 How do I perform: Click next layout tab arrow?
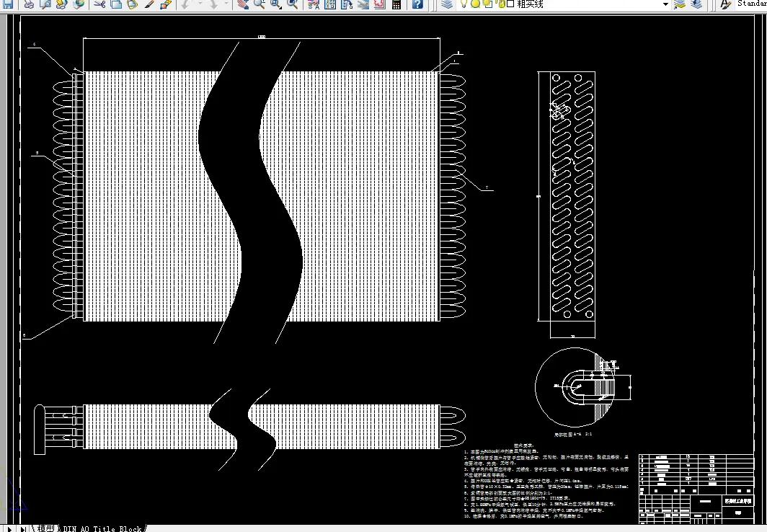click(x=10, y=528)
